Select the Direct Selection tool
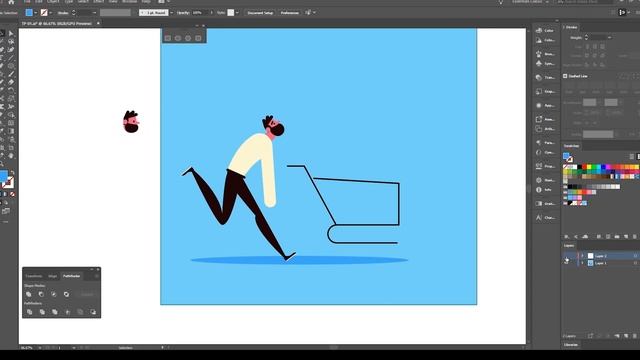This screenshot has height=360, width=640. pos(11,33)
